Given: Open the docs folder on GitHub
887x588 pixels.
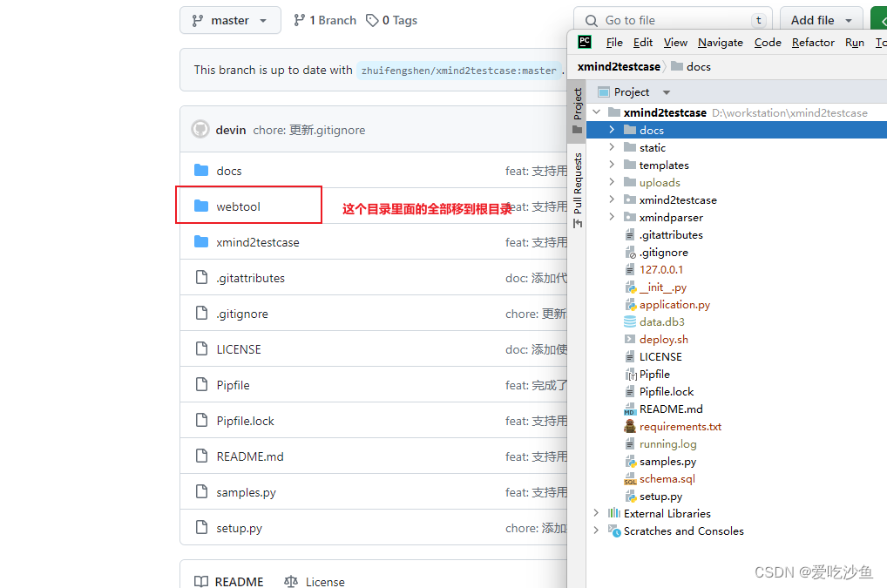Looking at the screenshot, I should click(x=229, y=171).
